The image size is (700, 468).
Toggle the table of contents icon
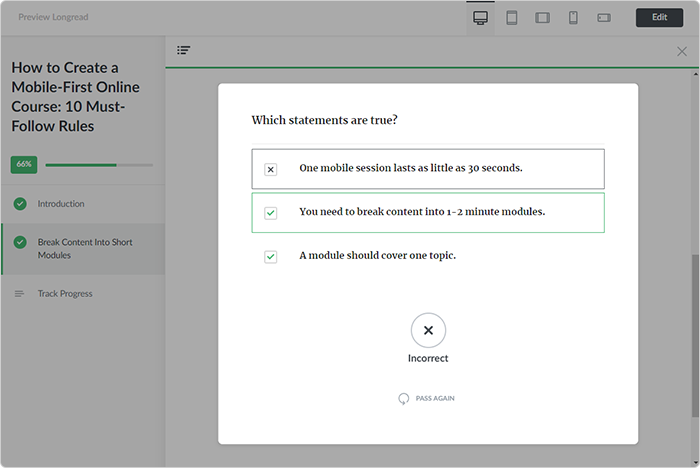[x=183, y=50]
